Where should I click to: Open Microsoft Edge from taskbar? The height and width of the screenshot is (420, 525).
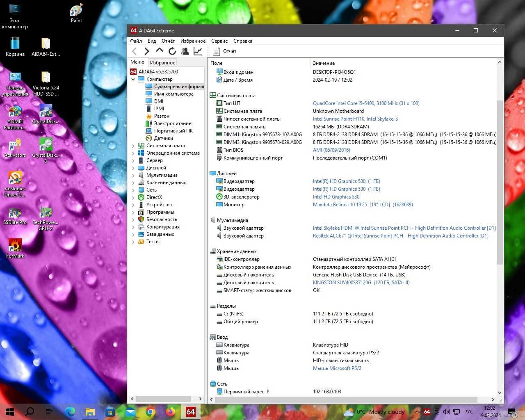click(x=70, y=412)
